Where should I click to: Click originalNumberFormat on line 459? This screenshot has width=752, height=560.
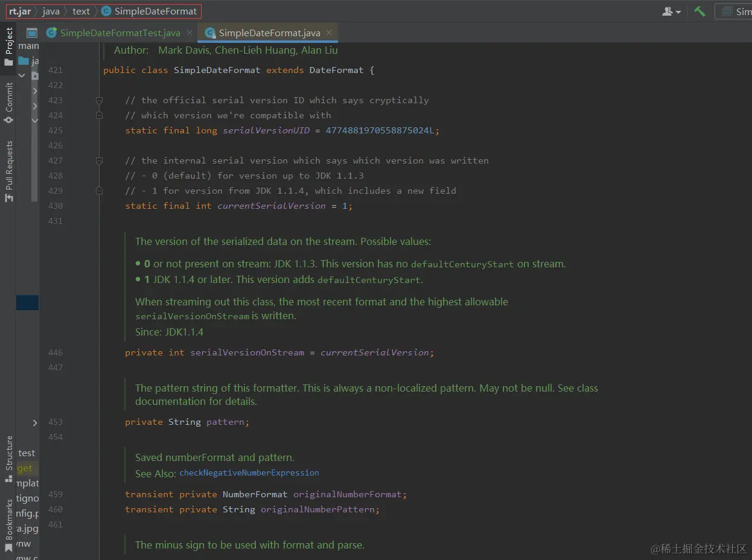pos(348,494)
